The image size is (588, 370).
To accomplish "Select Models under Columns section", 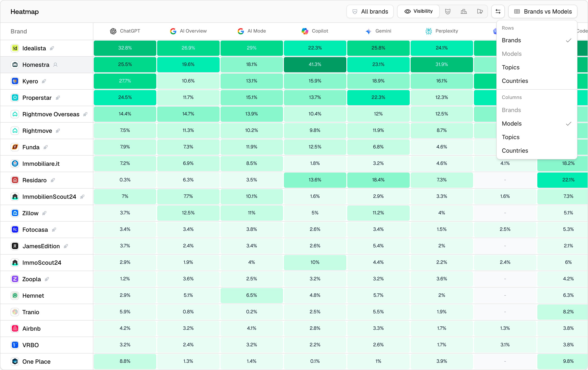I will (537, 124).
